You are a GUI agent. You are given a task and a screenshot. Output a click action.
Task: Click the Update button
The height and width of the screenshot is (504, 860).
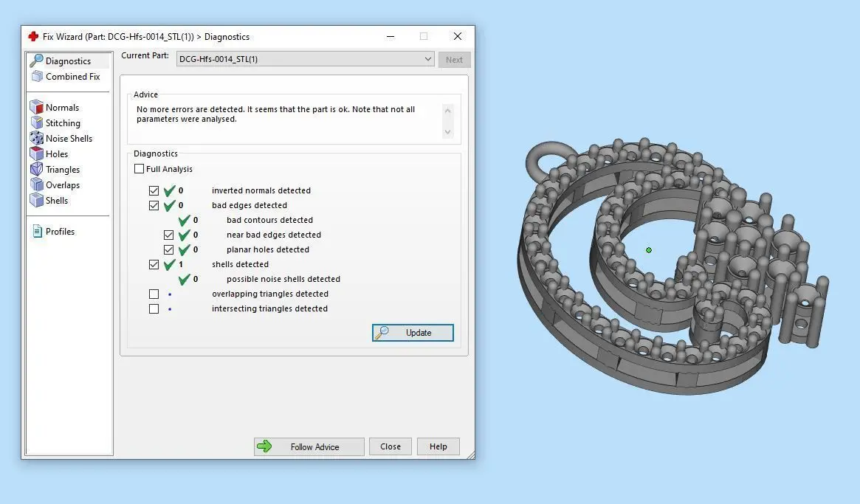pos(413,333)
